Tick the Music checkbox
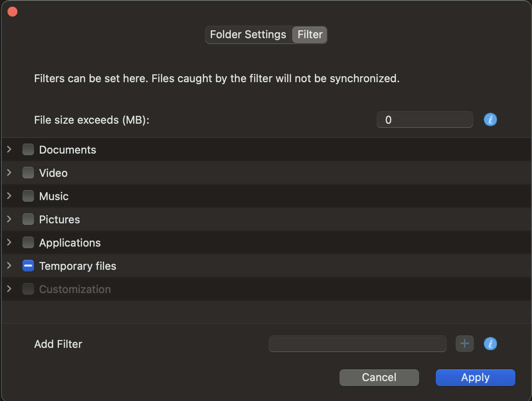 pos(28,196)
